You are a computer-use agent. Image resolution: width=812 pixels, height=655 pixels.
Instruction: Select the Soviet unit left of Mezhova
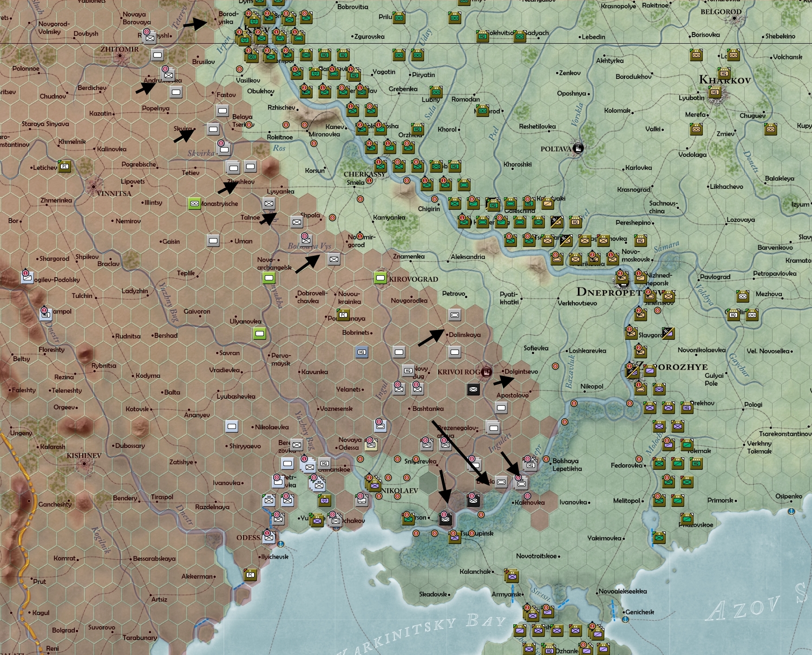pos(743,296)
